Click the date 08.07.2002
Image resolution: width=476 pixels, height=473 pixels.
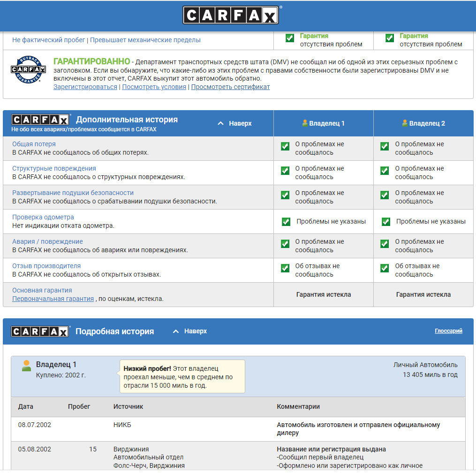click(x=35, y=425)
